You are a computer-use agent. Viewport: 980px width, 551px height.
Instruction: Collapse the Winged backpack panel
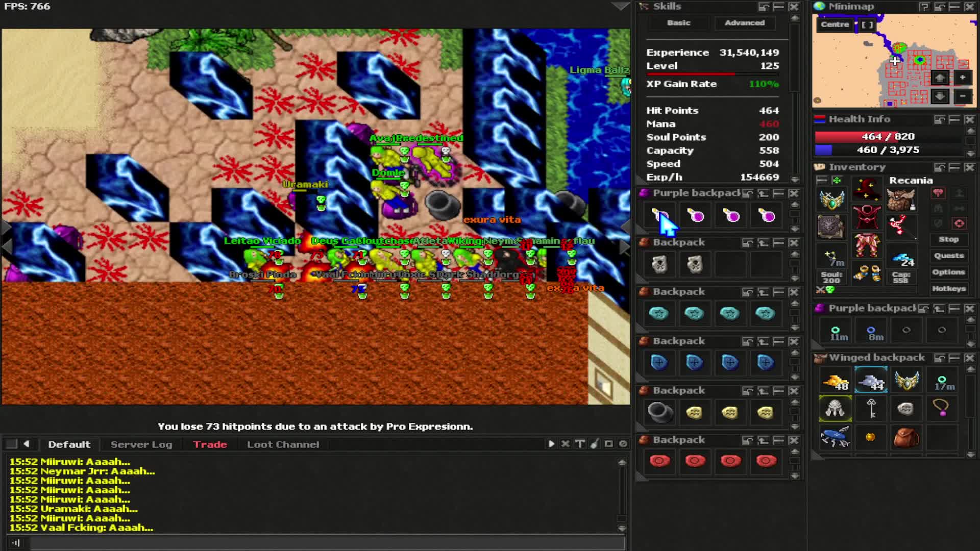954,358
